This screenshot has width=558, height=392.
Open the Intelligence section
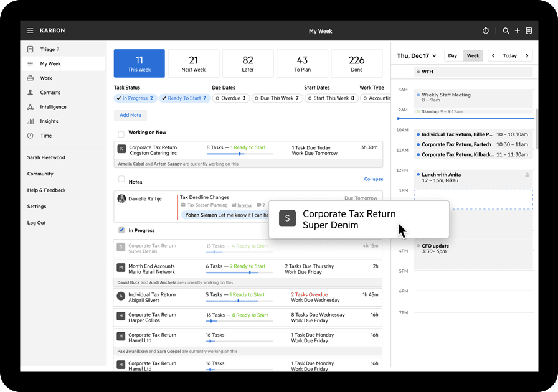(30, 106)
